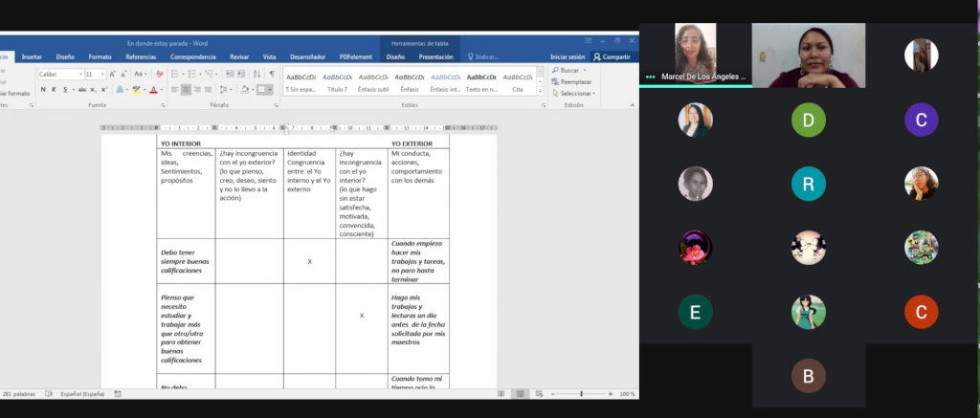This screenshot has width=980, height=418.
Task: Click Reemplazar in the Edición group
Action: click(x=571, y=82)
